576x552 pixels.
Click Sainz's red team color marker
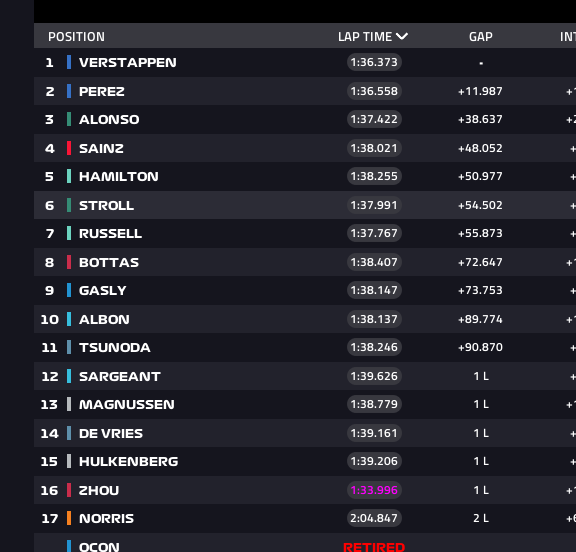pyautogui.click(x=69, y=148)
